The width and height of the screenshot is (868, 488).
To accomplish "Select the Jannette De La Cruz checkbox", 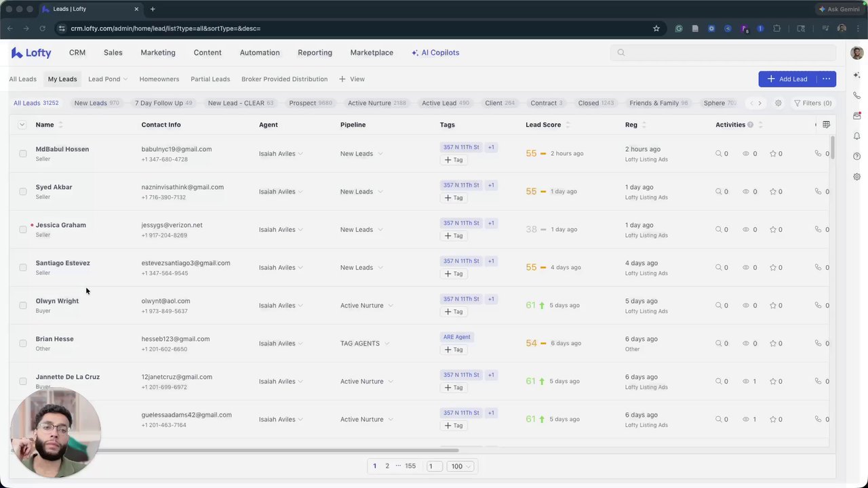I will (23, 382).
